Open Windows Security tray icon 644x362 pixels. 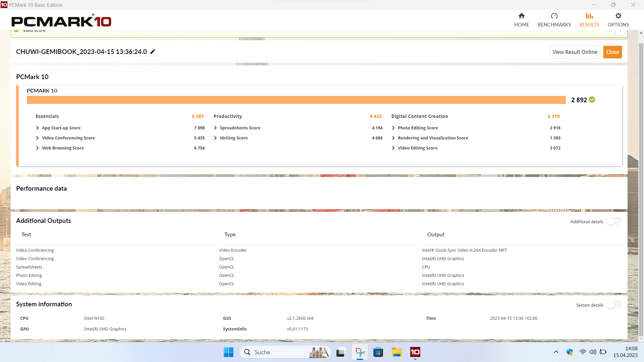[570, 352]
